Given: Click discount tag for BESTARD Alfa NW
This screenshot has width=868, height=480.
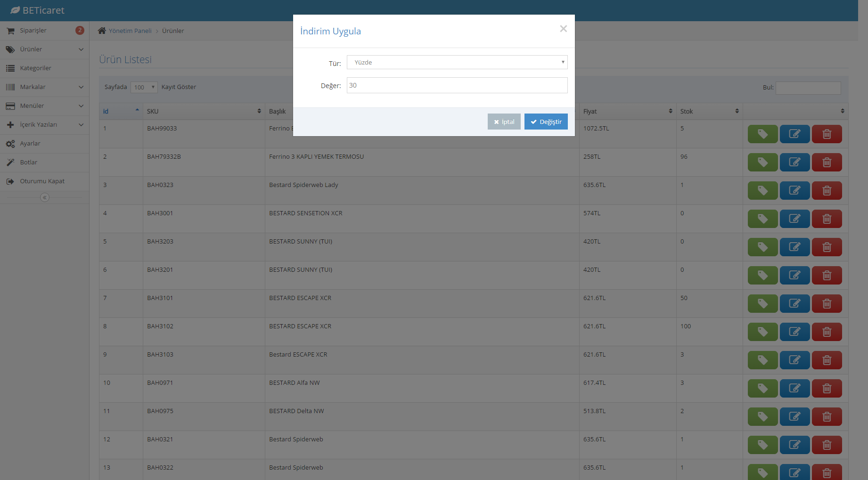Looking at the screenshot, I should point(762,389).
